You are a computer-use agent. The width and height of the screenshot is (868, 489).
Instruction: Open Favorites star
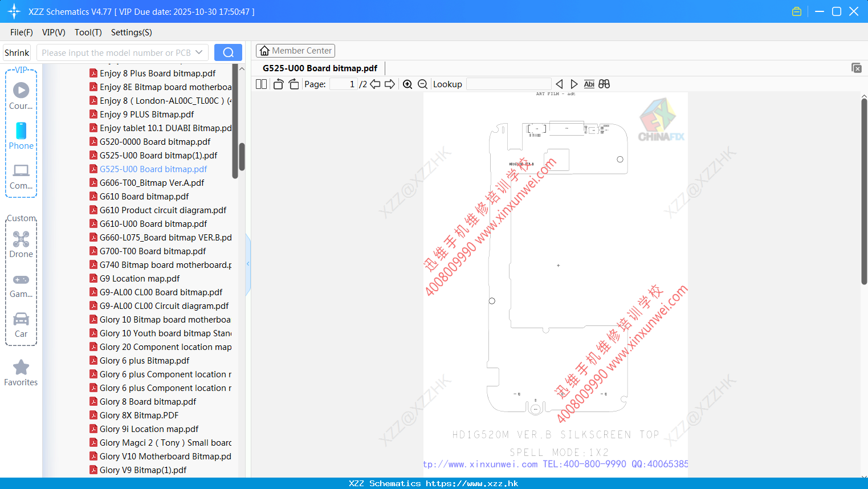coord(21,373)
